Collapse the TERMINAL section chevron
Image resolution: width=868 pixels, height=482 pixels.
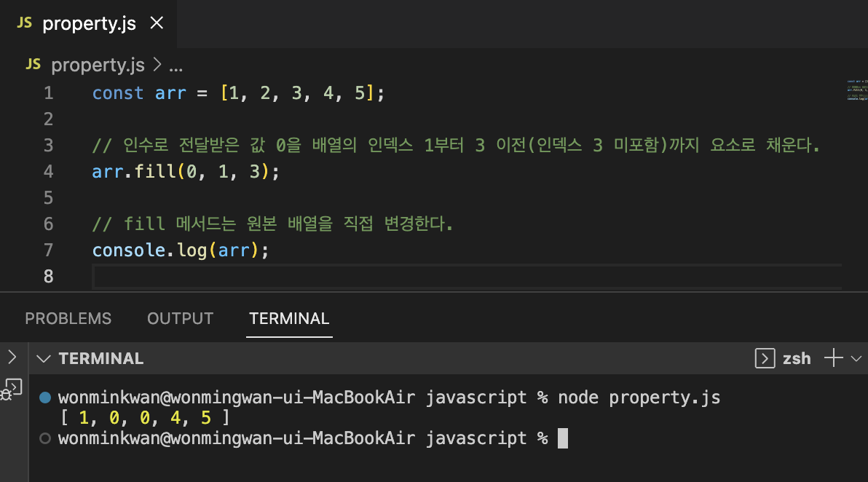pos(44,359)
